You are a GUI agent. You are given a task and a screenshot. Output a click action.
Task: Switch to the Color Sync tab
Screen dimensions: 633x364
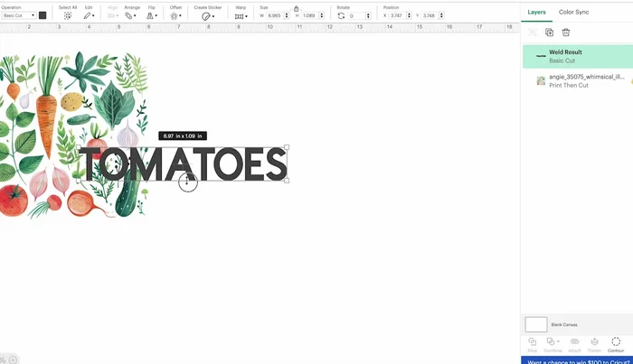pyautogui.click(x=573, y=12)
